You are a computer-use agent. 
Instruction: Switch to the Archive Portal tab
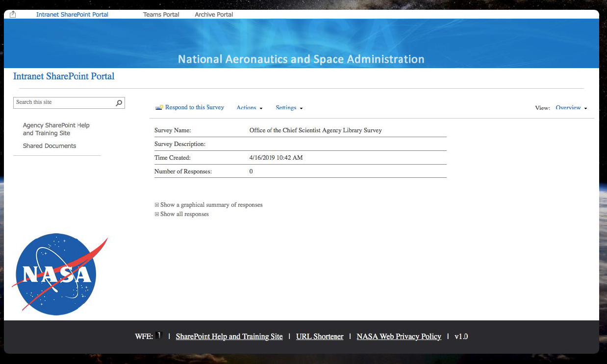[214, 15]
